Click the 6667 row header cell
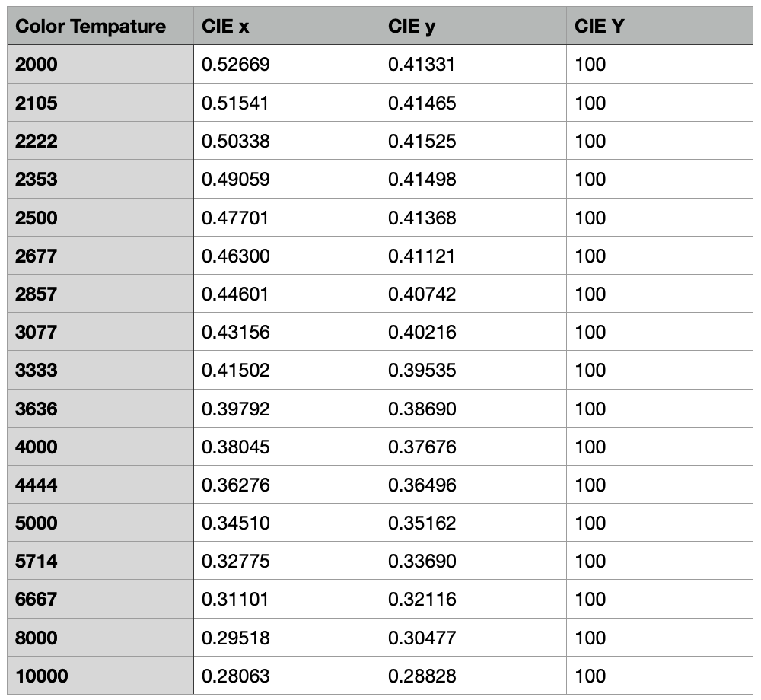The image size is (761, 700). [37, 600]
